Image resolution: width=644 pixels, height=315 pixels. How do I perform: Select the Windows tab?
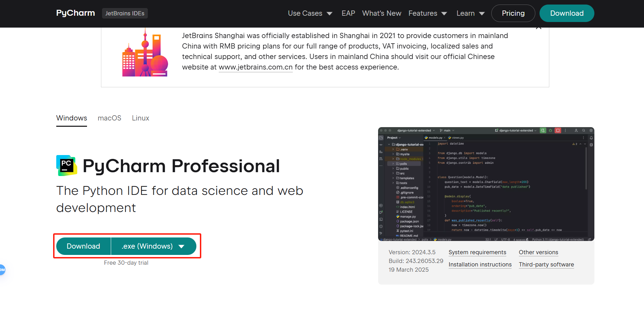click(72, 118)
